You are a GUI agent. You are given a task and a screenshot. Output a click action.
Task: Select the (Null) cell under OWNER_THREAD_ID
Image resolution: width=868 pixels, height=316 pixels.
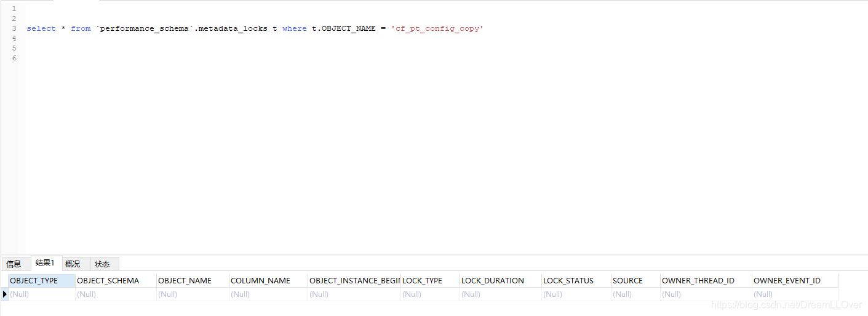pyautogui.click(x=706, y=294)
